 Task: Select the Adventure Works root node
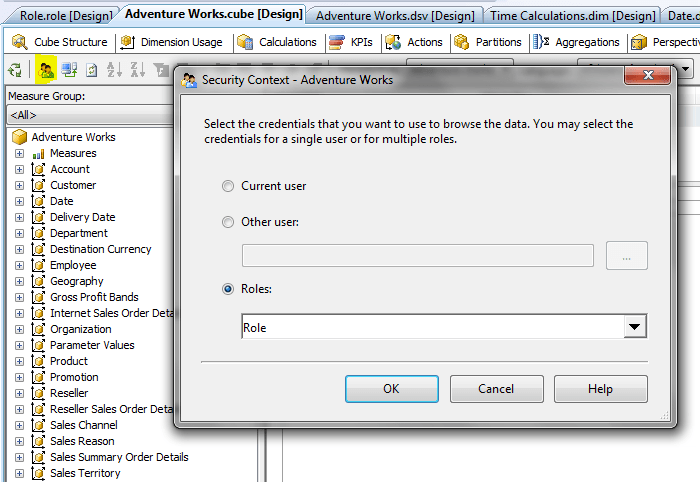pyautogui.click(x=74, y=137)
